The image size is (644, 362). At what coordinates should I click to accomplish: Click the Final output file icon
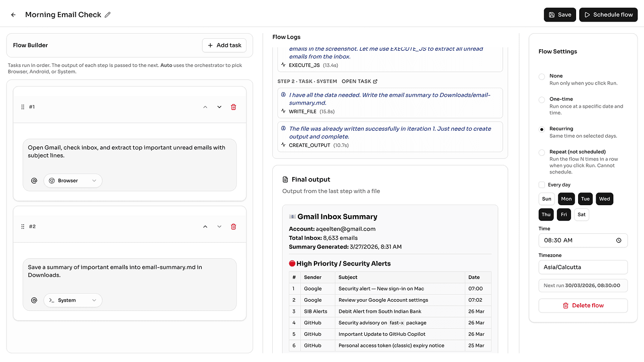pyautogui.click(x=286, y=179)
